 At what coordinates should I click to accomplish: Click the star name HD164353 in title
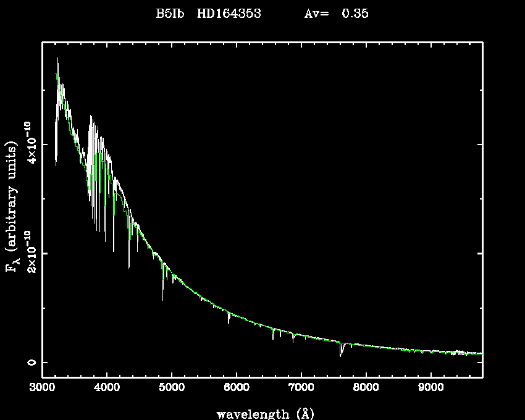(228, 14)
